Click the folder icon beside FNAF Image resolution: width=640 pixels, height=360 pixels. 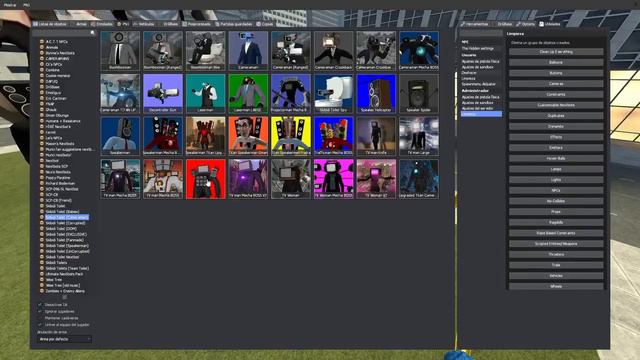tap(42, 104)
